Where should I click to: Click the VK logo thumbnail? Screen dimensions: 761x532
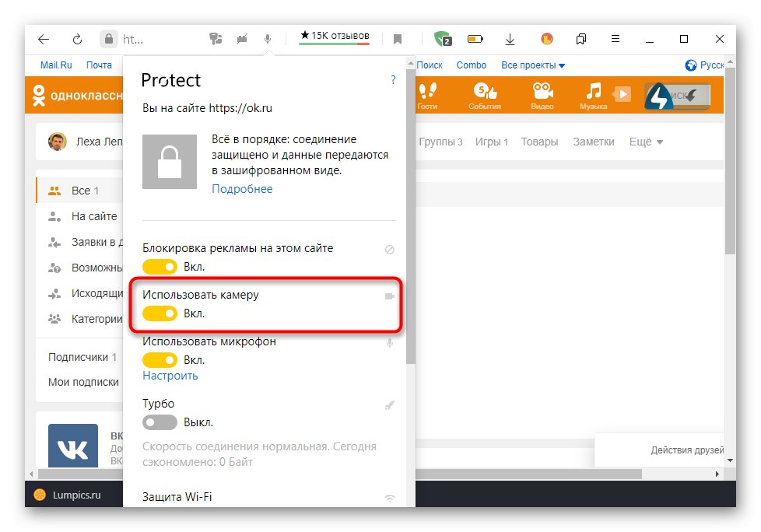click(x=73, y=446)
